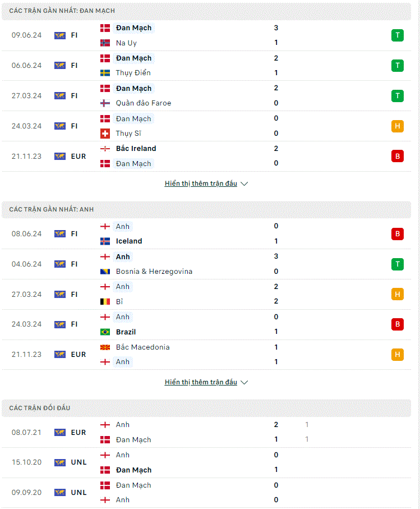Click the Faroe Islands flag icon

[105, 103]
